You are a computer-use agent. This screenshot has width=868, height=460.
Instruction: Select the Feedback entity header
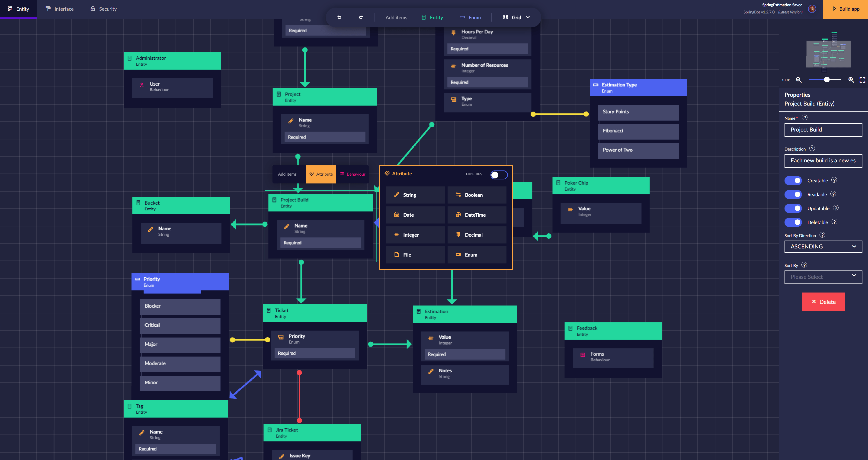(x=613, y=331)
